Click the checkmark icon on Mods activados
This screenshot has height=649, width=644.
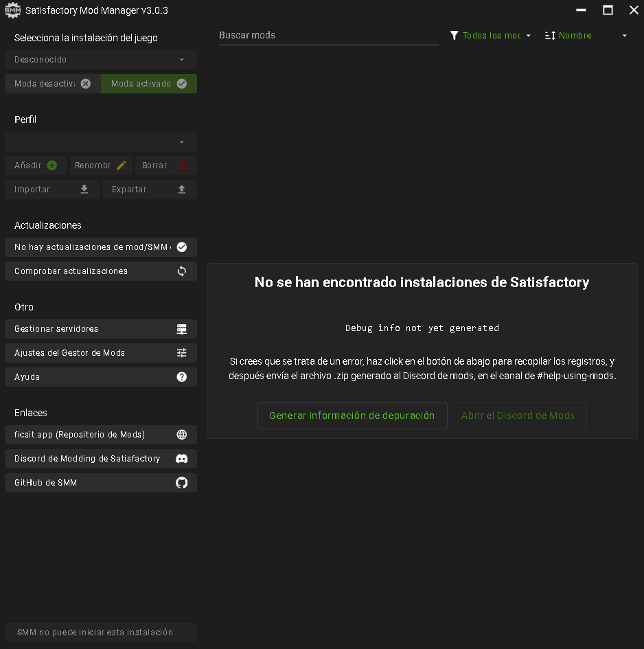(x=182, y=84)
